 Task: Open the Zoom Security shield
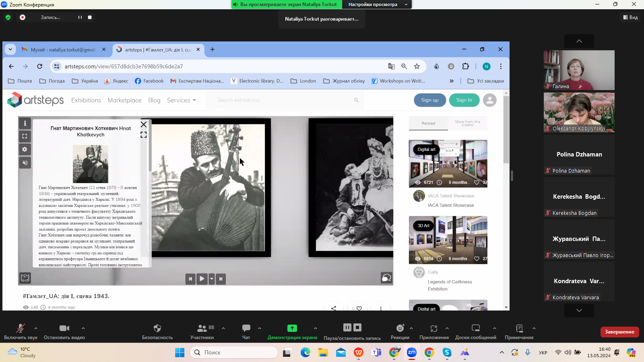[x=157, y=328]
